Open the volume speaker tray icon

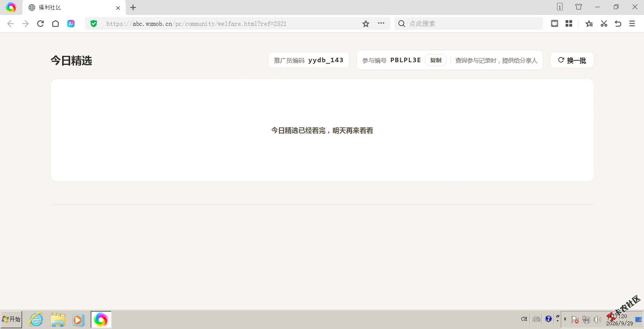tap(597, 319)
